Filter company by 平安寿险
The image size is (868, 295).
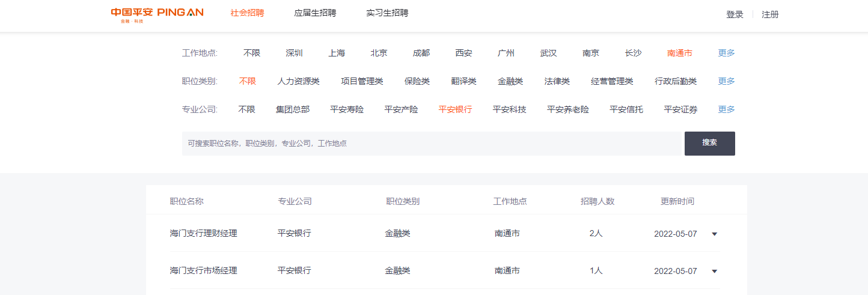[347, 109]
